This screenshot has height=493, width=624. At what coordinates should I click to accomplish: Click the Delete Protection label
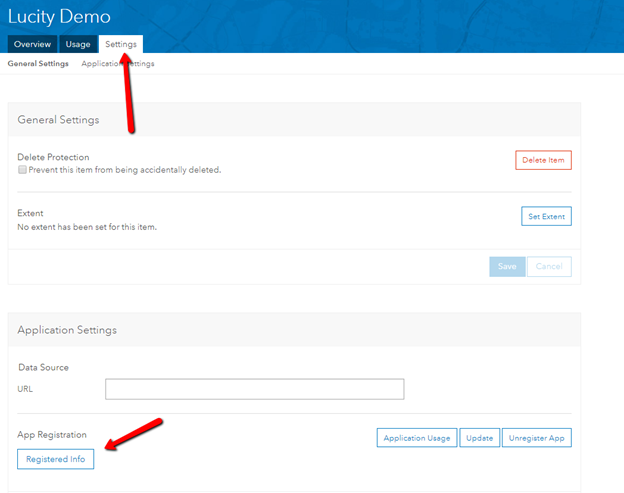53,157
